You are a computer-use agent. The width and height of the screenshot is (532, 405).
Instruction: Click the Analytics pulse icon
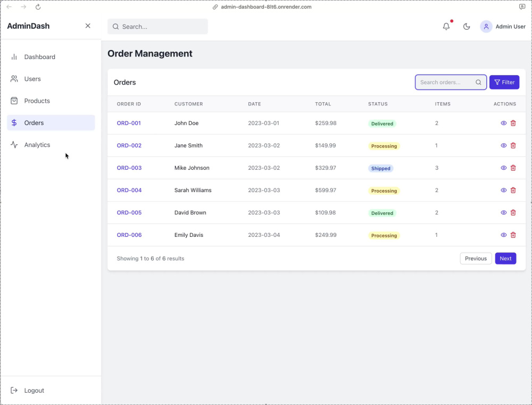[x=14, y=145]
